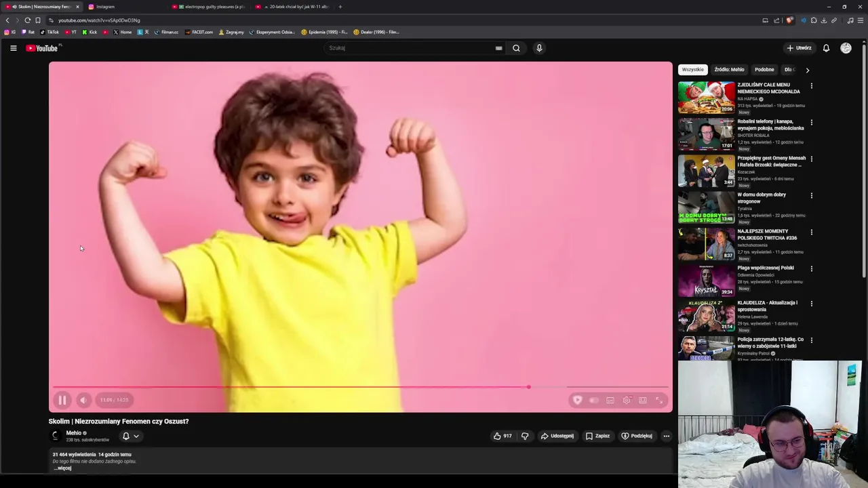Mute the video using the speaker icon
This screenshot has height=488, width=868.
coord(83,401)
